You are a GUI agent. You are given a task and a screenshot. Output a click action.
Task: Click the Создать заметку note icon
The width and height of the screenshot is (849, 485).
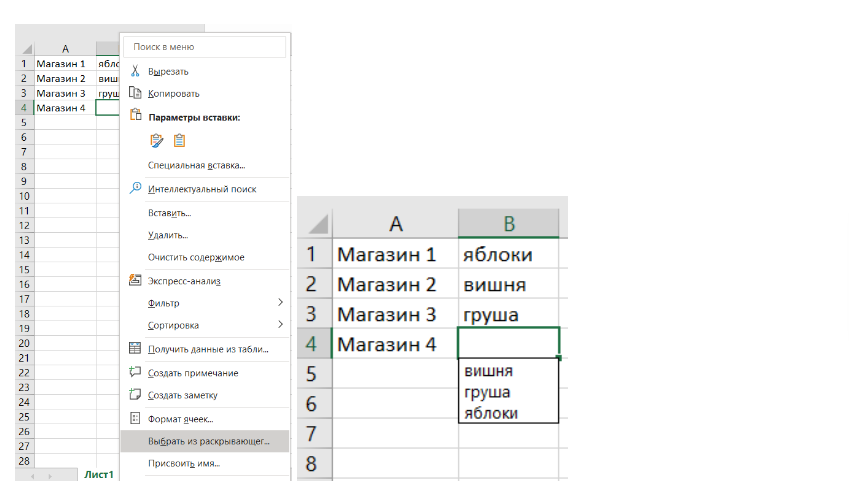pos(135,395)
